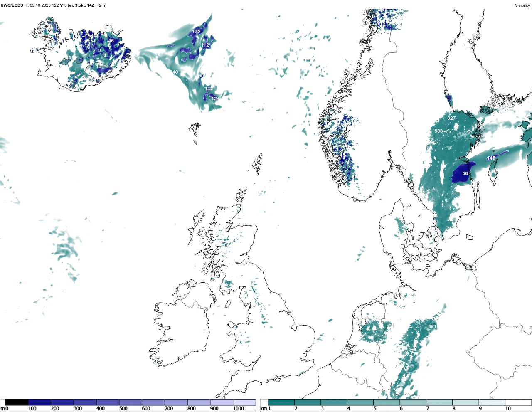Select the 500–600 m legend swatch
This screenshot has height=412, width=532.
[x=131, y=402]
